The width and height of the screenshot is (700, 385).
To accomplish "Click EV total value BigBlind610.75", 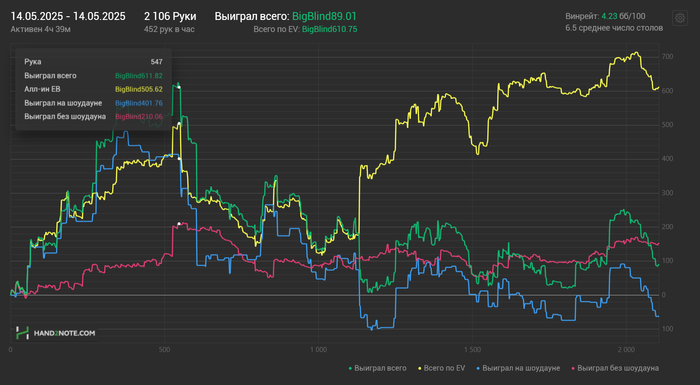I will pos(329,29).
